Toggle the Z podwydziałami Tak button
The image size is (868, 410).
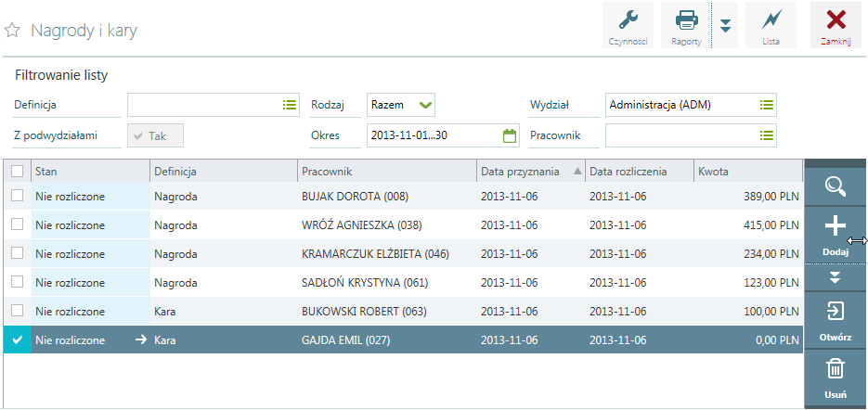click(x=156, y=135)
